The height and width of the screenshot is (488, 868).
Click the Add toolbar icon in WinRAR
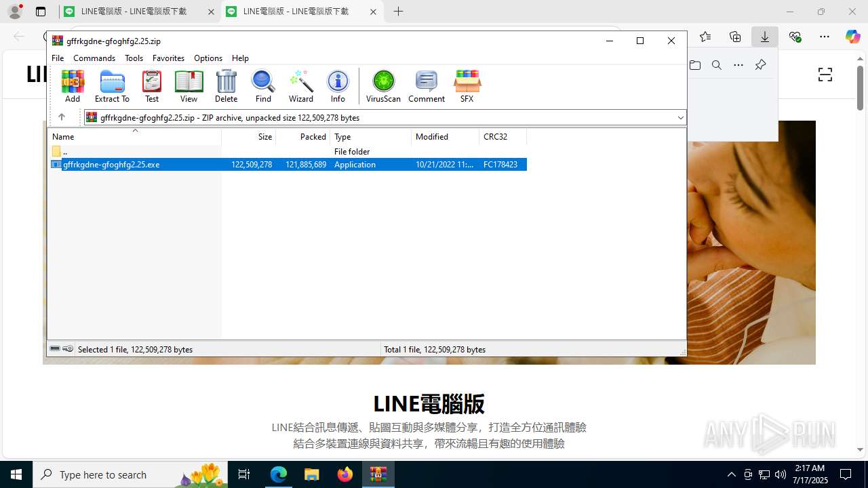tap(73, 86)
